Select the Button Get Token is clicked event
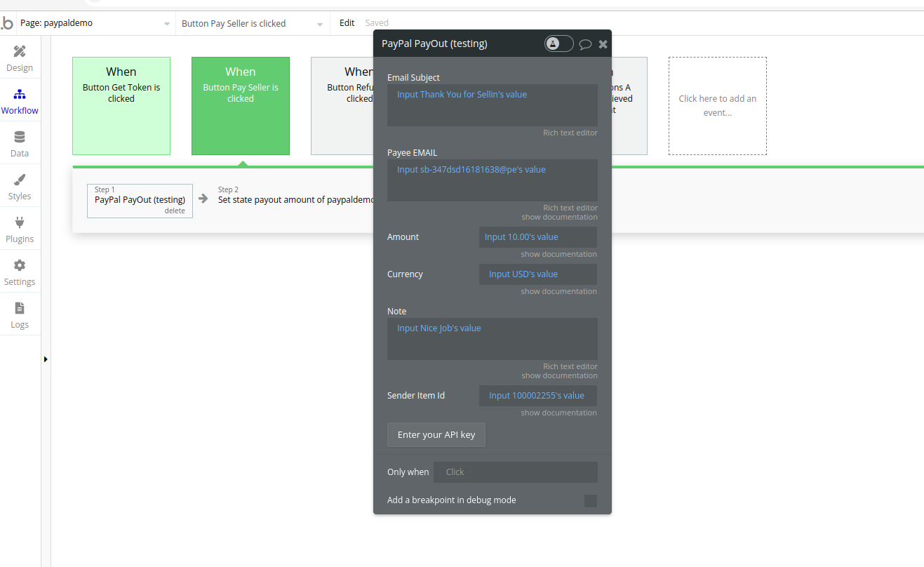 click(121, 106)
